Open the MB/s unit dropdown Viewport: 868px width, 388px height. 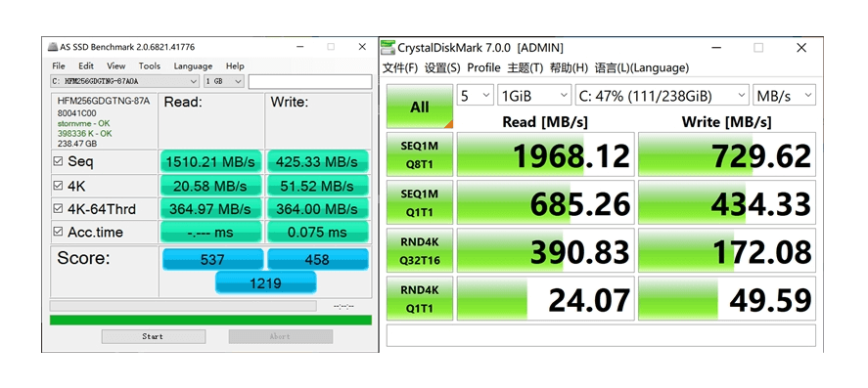[784, 96]
